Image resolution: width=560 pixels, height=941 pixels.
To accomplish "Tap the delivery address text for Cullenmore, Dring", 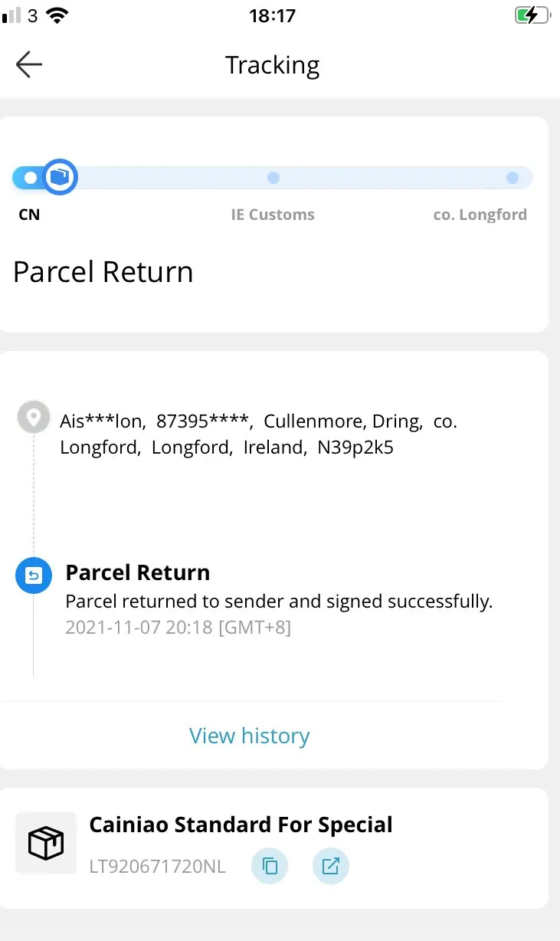I will pyautogui.click(x=258, y=434).
